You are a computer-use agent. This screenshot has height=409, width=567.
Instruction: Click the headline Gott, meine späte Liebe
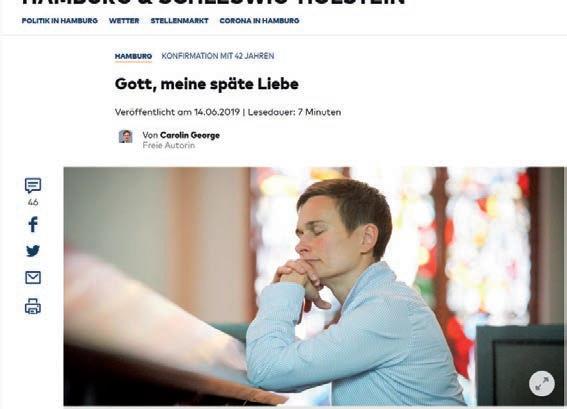tap(207, 84)
